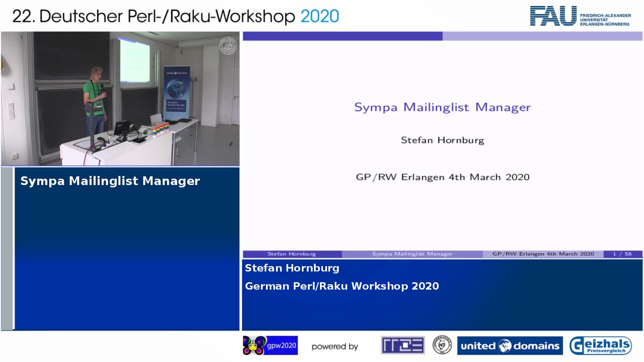Viewport: 644px width, 362px height.
Task: Click the speaker camera video thumbnail
Action: coord(120,99)
